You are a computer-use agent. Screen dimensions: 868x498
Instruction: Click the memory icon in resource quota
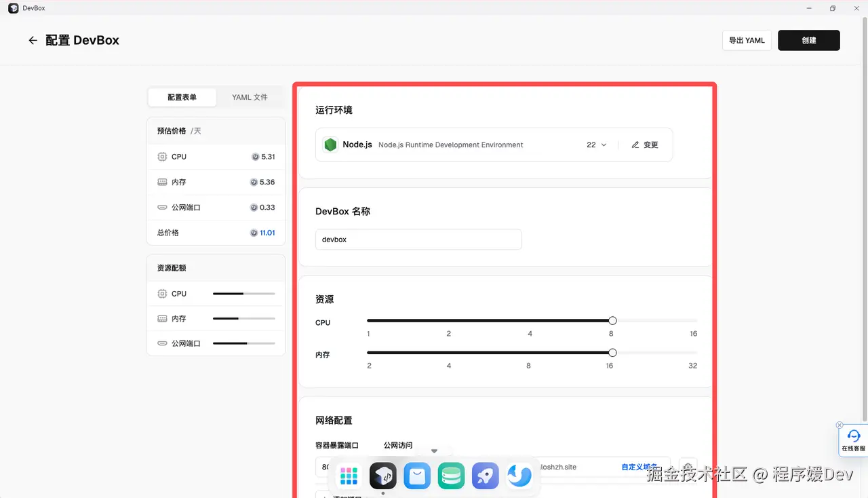162,319
